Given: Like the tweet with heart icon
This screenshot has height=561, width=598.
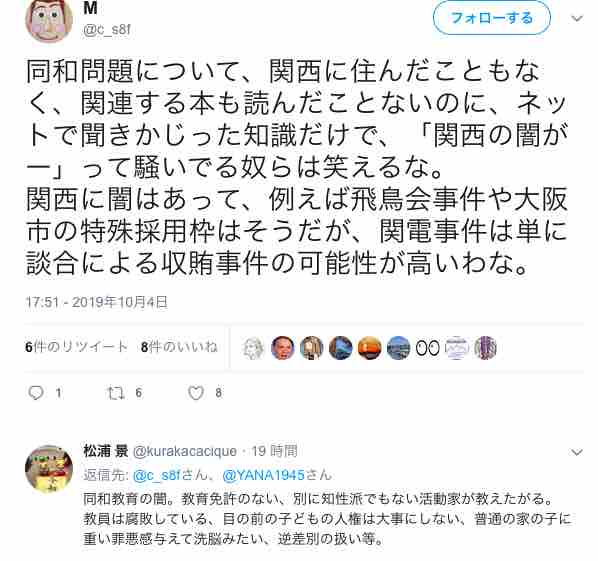Looking at the screenshot, I should click(x=196, y=393).
